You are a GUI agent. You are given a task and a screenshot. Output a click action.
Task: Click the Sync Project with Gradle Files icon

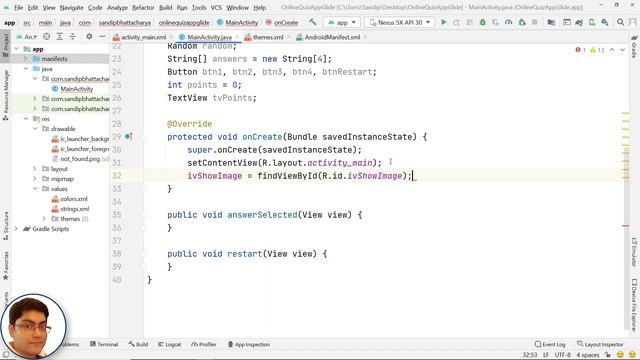[x=579, y=22]
